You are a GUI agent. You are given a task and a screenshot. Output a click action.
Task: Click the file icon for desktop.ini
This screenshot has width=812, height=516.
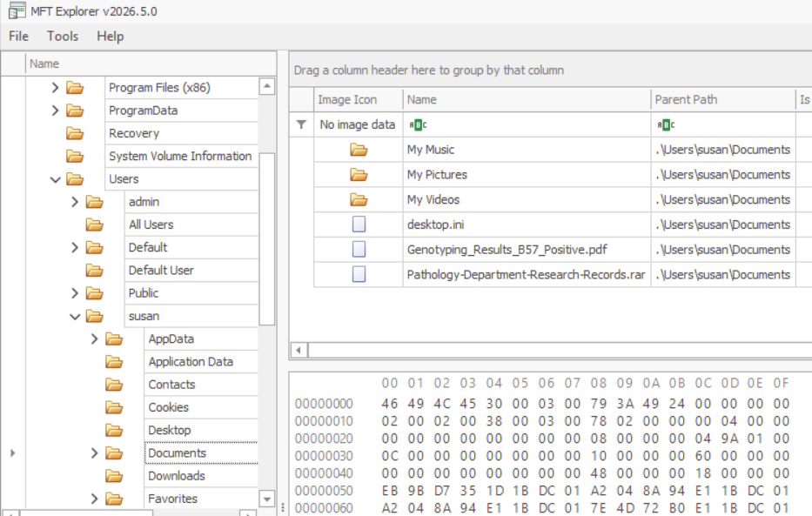tap(359, 224)
